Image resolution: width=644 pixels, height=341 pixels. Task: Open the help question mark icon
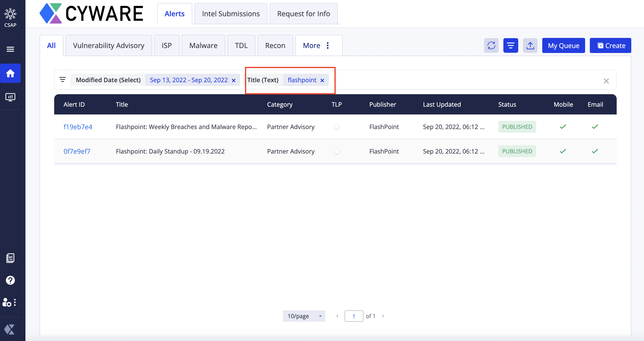10,280
